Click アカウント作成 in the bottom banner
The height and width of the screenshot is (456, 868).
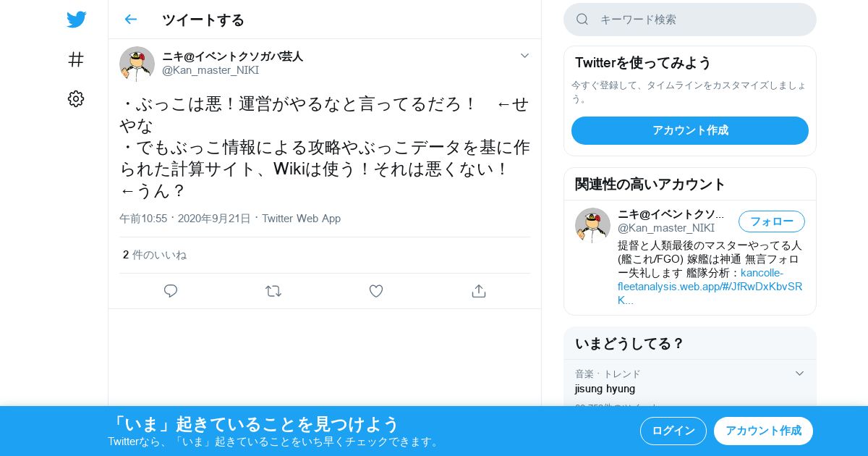[763, 431]
